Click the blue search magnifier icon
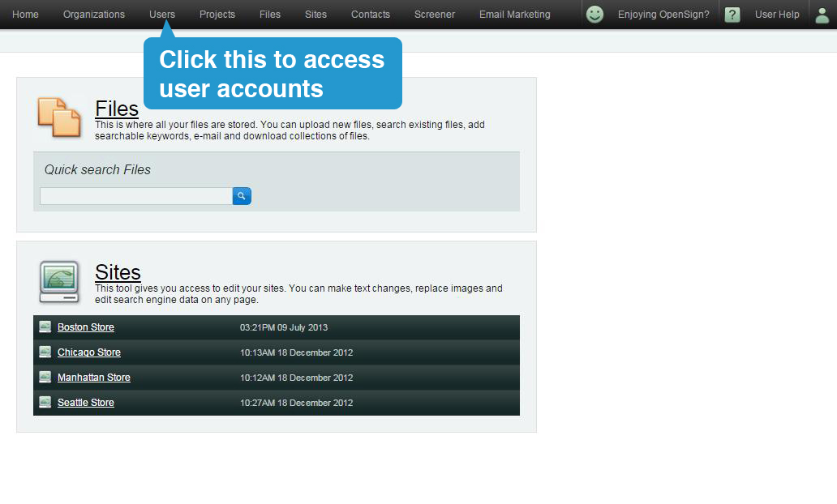837x504 pixels. [241, 195]
